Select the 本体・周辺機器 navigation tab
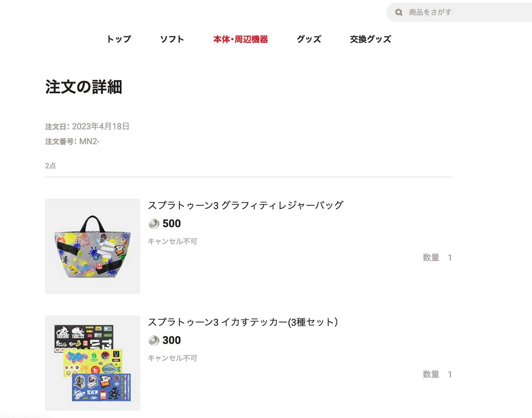Image resolution: width=532 pixels, height=418 pixels. pyautogui.click(x=240, y=39)
